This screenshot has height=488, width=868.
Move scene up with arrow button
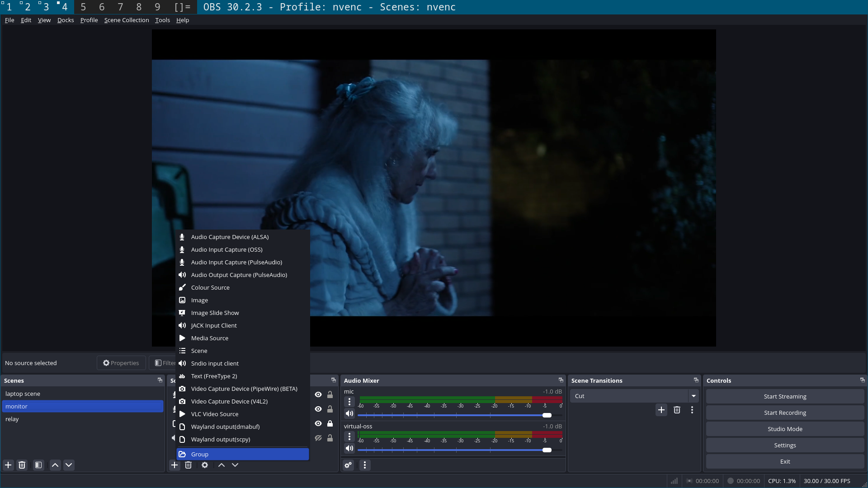click(55, 465)
